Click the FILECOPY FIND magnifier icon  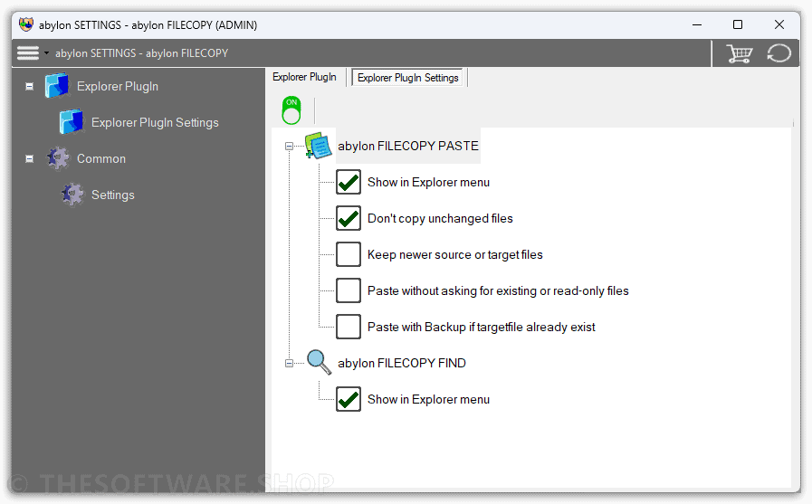coord(319,362)
